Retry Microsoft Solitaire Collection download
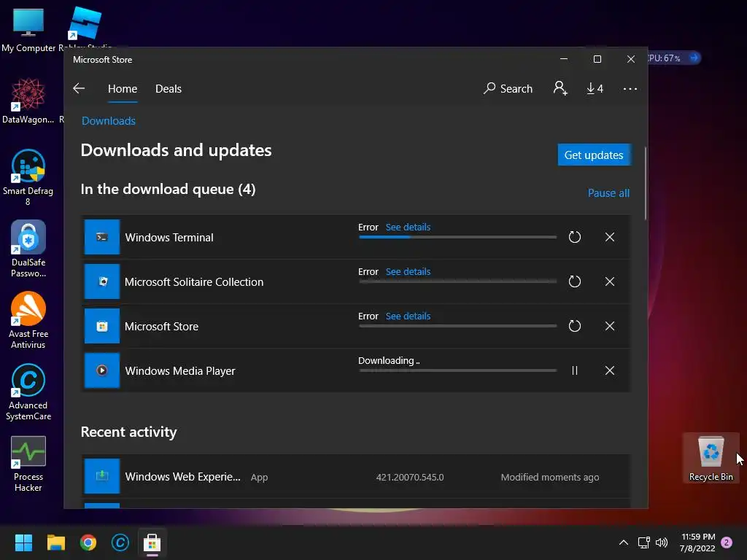Image resolution: width=747 pixels, height=560 pixels. click(x=575, y=281)
